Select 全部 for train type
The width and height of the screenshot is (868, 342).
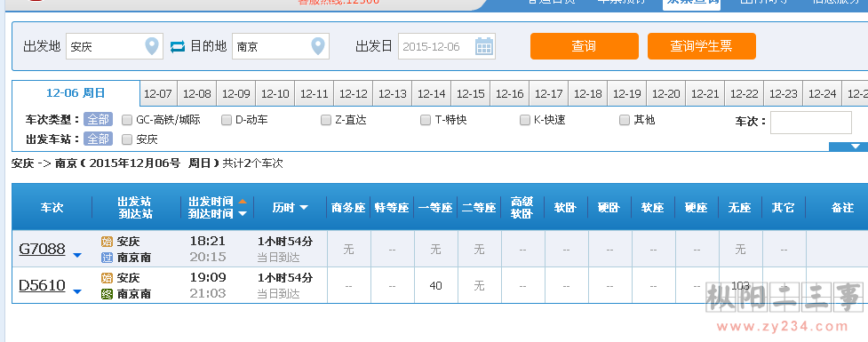(98, 120)
